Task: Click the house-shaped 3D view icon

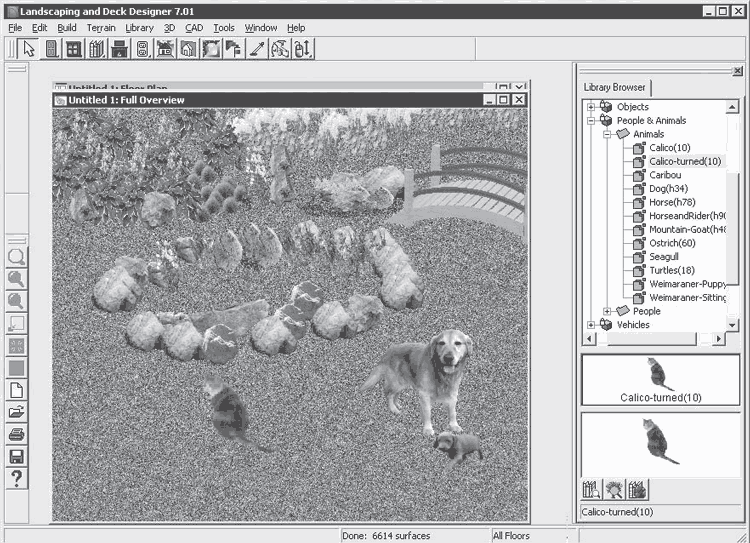Action: 188,48
